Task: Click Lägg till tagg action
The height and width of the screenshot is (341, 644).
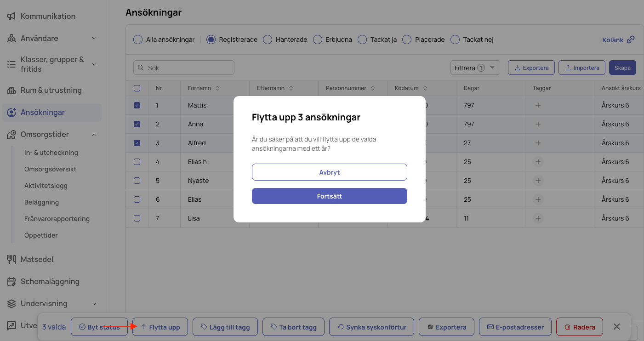Action: point(225,327)
